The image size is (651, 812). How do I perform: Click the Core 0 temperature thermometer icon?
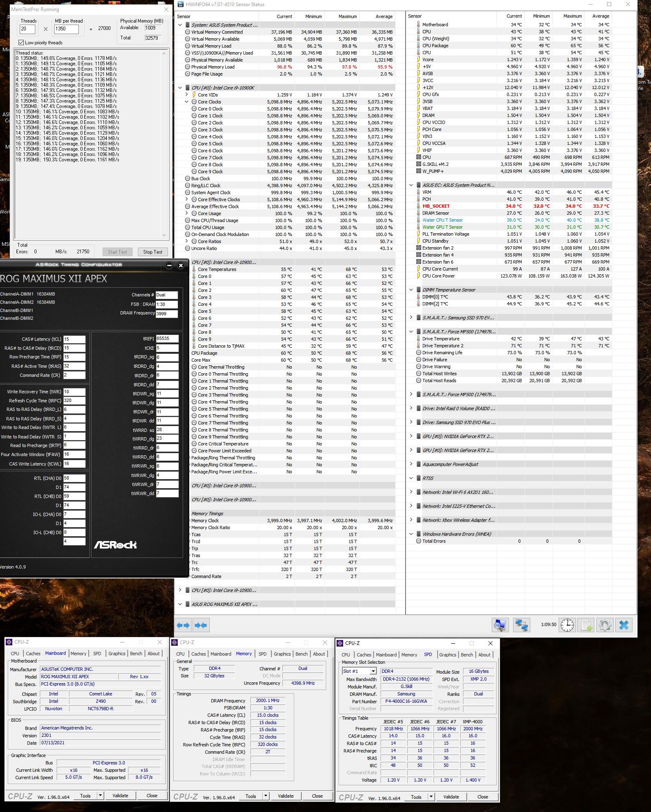click(194, 276)
